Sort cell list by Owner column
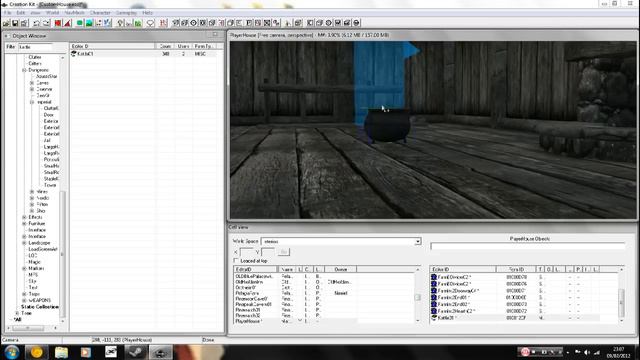Image resolution: width=640 pixels, height=360 pixels. tap(341, 269)
